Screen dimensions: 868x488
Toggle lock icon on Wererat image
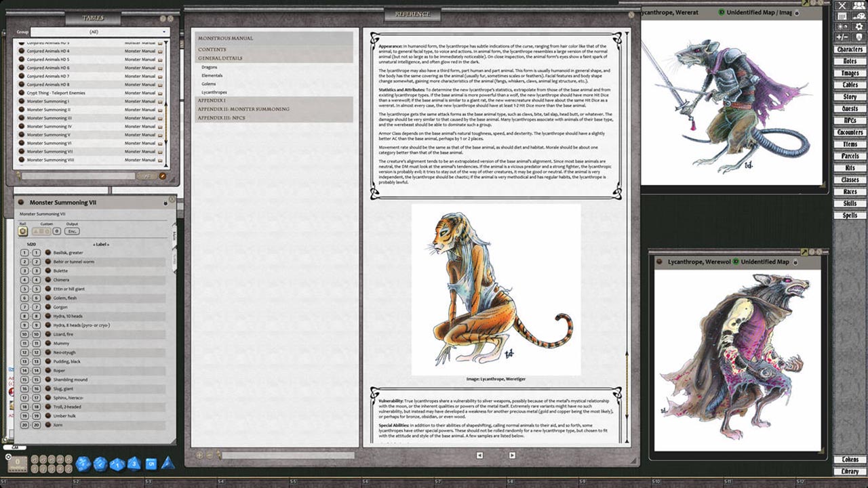pyautogui.click(x=797, y=13)
